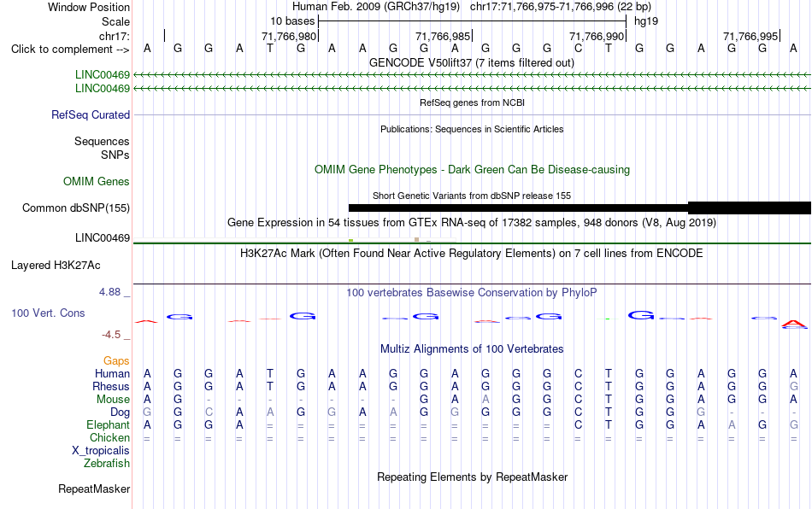The height and width of the screenshot is (509, 812).
Task: Click the large red A in PhyloP logo
Action: (794, 325)
